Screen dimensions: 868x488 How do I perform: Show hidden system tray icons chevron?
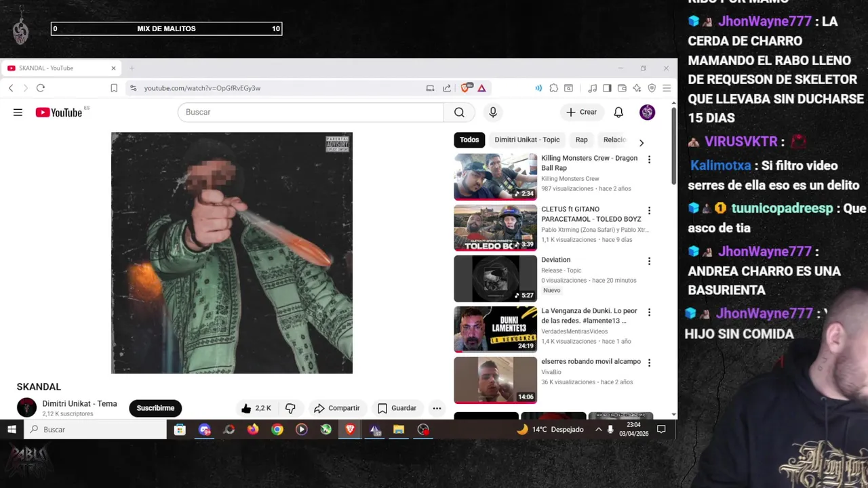pyautogui.click(x=598, y=429)
